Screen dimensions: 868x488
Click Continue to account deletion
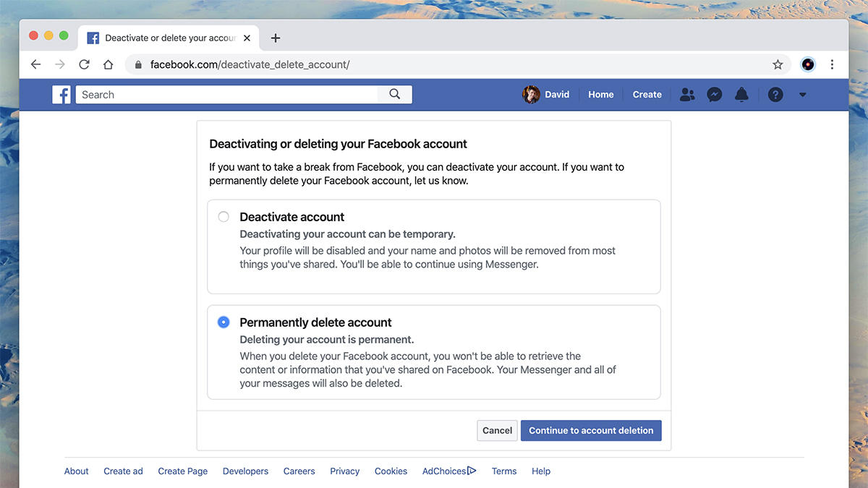pyautogui.click(x=591, y=430)
